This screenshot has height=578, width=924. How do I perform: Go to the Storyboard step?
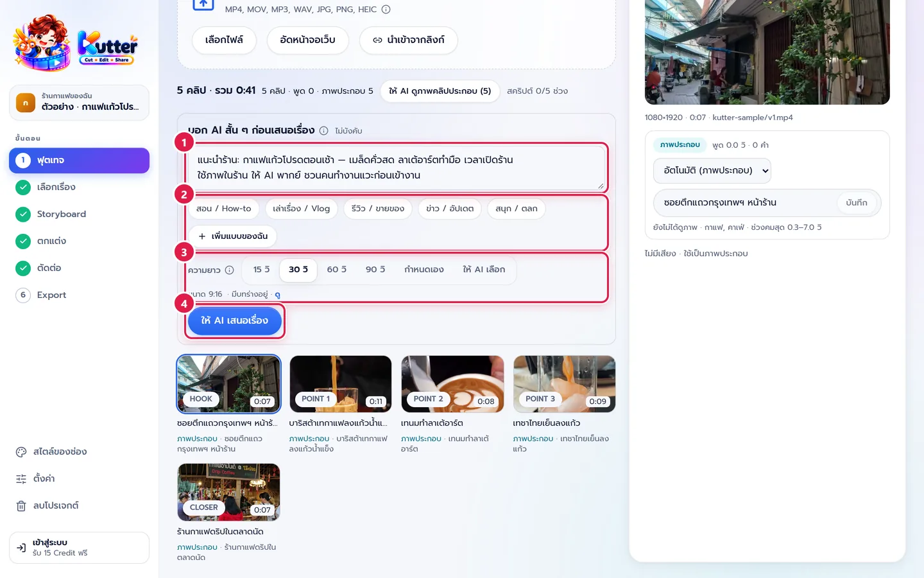tap(79, 215)
